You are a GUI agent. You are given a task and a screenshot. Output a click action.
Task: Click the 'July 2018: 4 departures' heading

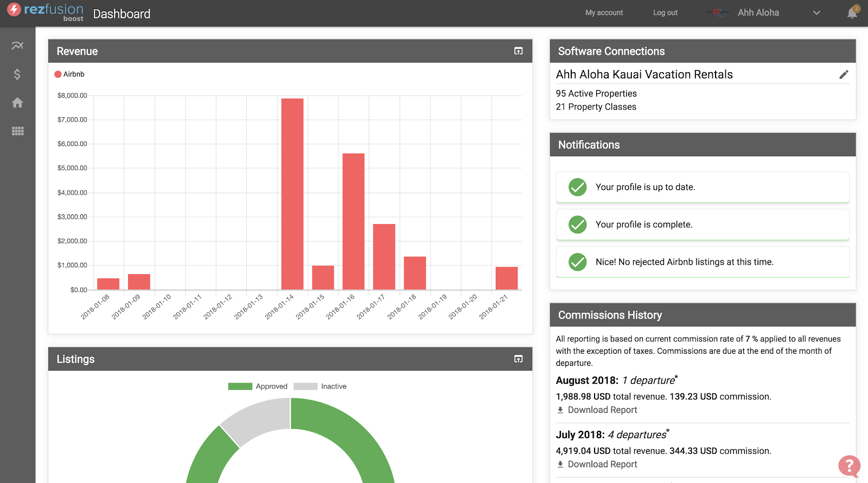(612, 434)
